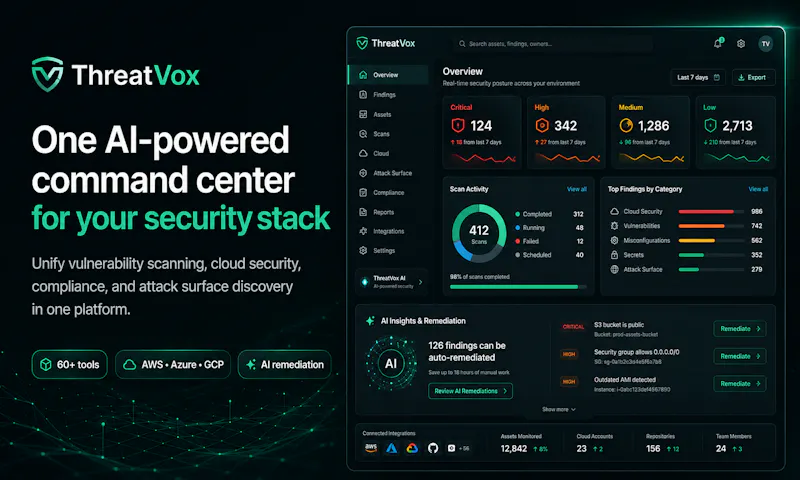
Task: Click the AWS integration icon
Action: coord(371,448)
